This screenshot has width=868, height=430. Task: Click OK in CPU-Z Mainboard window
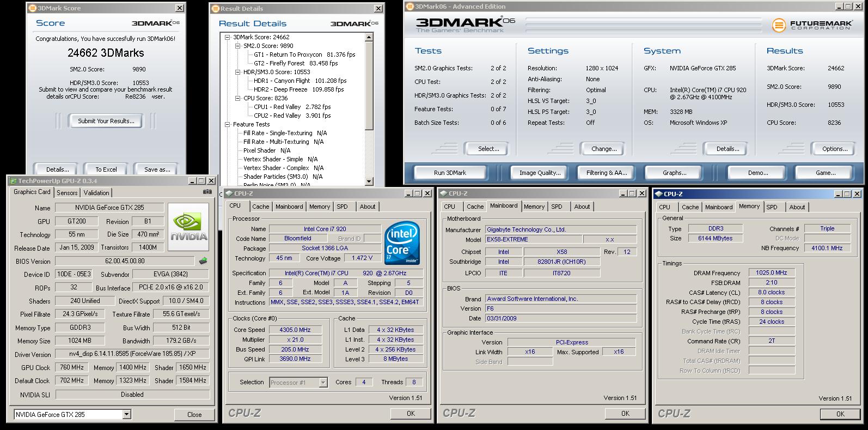(625, 414)
